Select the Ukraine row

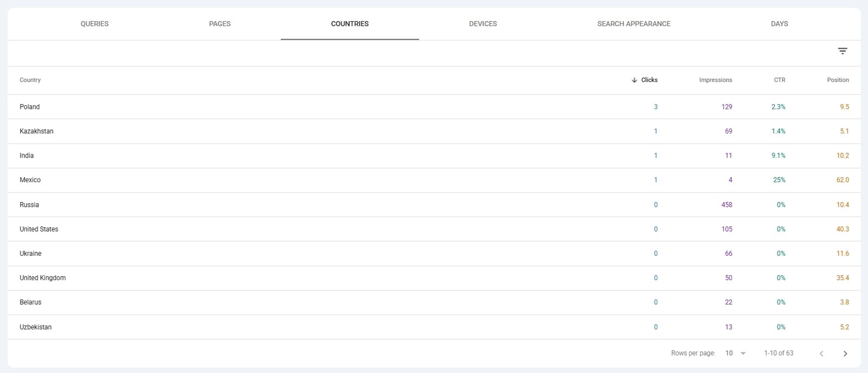coord(434,254)
